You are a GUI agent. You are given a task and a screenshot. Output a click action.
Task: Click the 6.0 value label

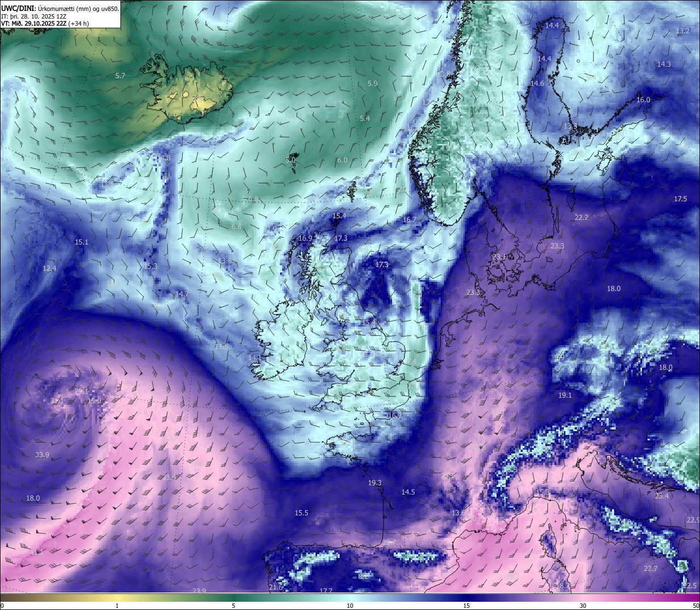(342, 160)
